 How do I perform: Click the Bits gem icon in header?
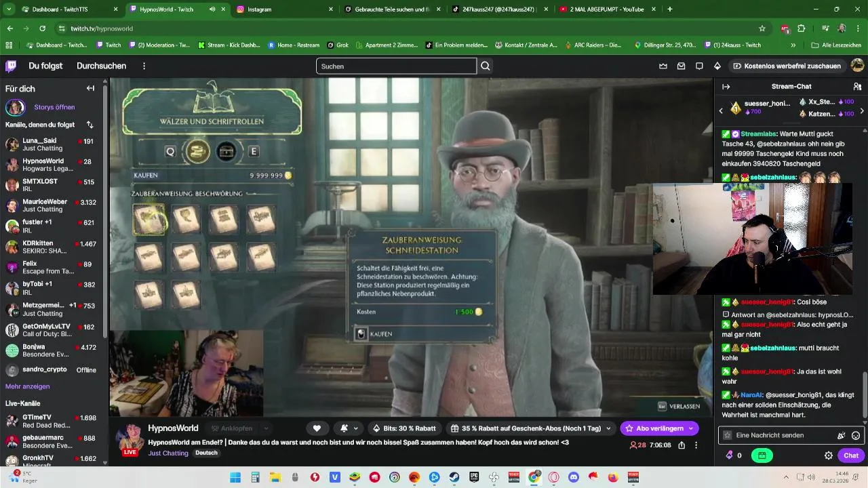click(717, 66)
